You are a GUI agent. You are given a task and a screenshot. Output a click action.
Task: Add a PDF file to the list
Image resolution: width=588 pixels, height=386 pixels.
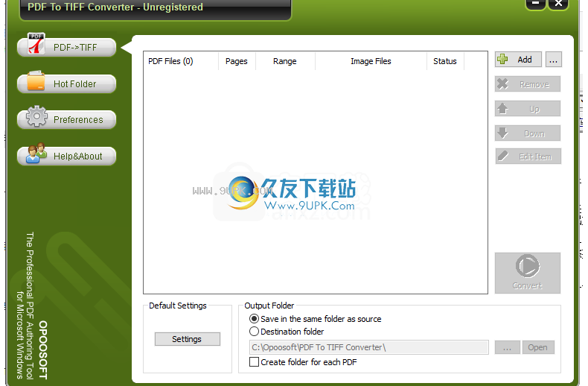[x=518, y=60]
